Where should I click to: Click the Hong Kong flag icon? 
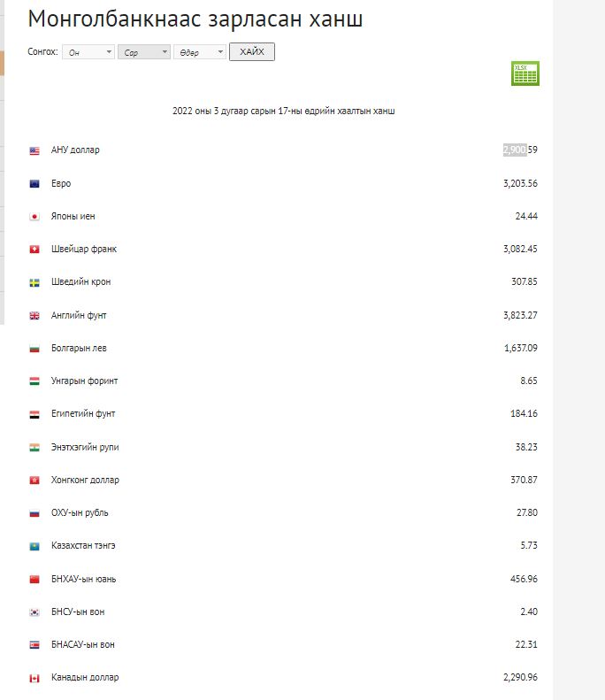[x=34, y=481]
